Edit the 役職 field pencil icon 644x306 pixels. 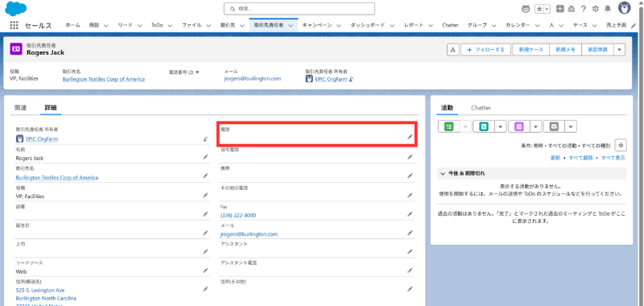[205, 195]
